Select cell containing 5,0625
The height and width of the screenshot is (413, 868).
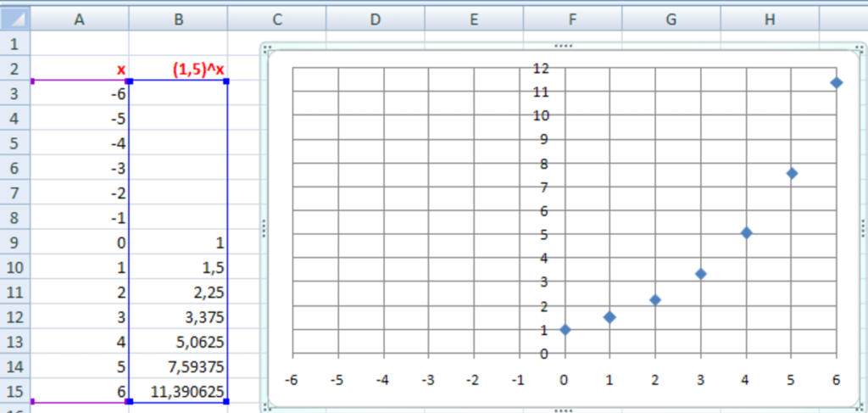[x=178, y=342]
